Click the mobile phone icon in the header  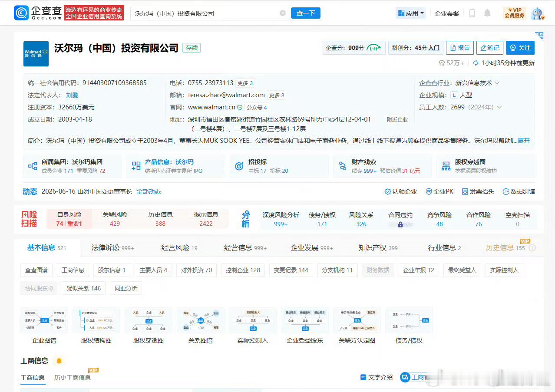tap(472, 13)
